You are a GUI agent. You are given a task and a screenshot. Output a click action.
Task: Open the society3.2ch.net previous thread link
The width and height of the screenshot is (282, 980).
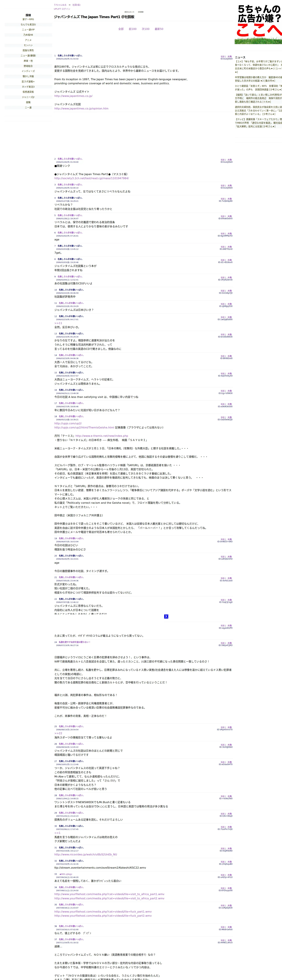[x=92, y=178]
